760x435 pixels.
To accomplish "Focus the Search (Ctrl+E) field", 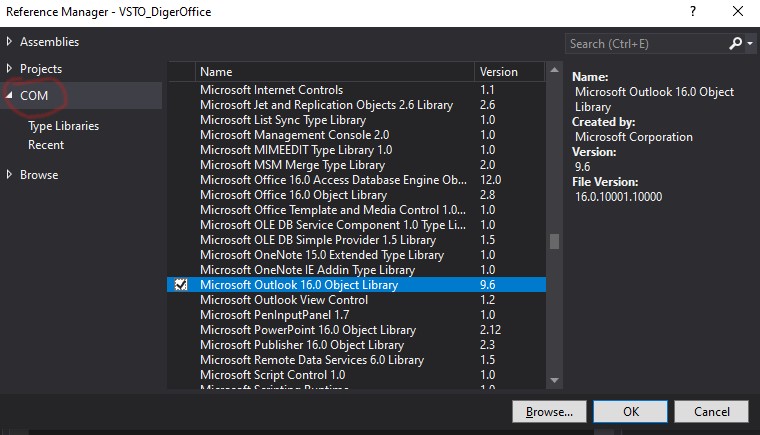I will pyautogui.click(x=647, y=44).
